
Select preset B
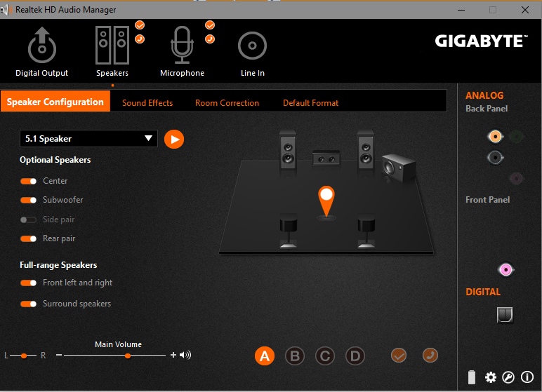tap(295, 356)
